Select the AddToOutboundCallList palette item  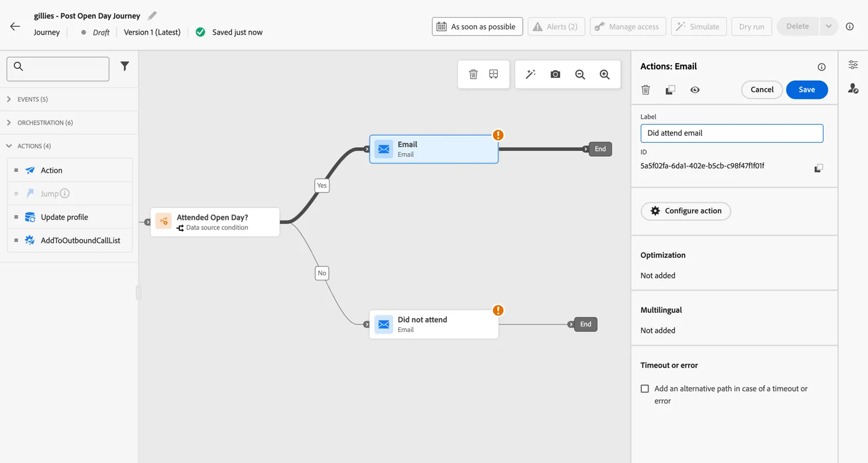coord(70,240)
